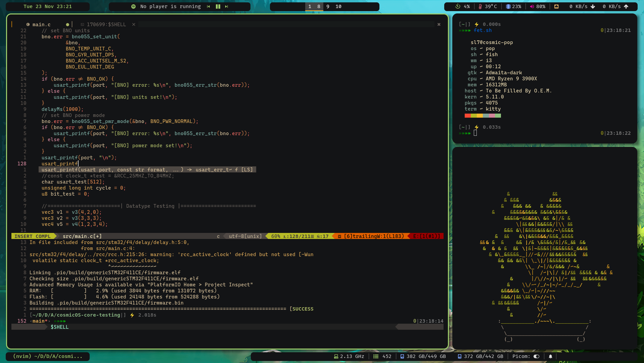
Task: Click the C file icon on main.c tab
Action: point(28,25)
